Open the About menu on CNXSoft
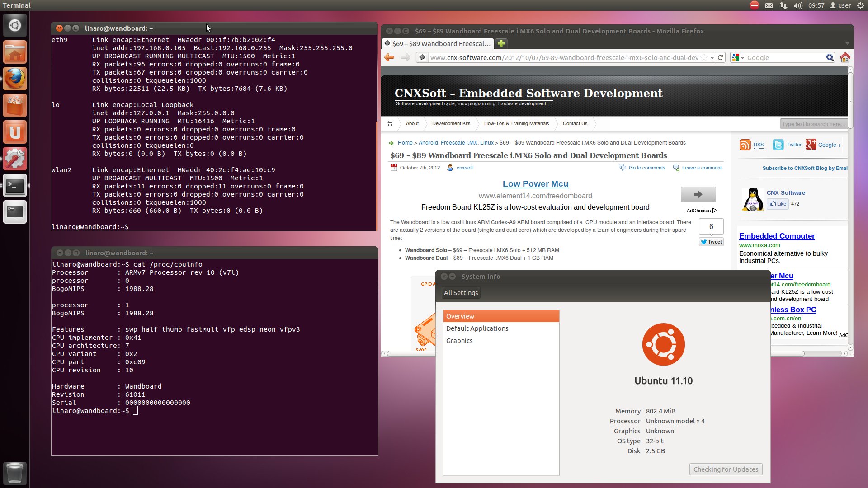The width and height of the screenshot is (868, 488). click(x=412, y=123)
